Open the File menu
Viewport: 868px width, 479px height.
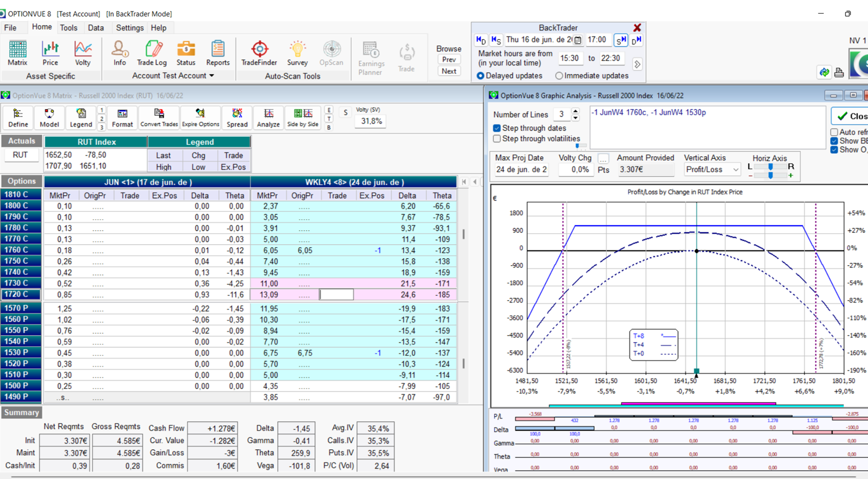coord(11,28)
